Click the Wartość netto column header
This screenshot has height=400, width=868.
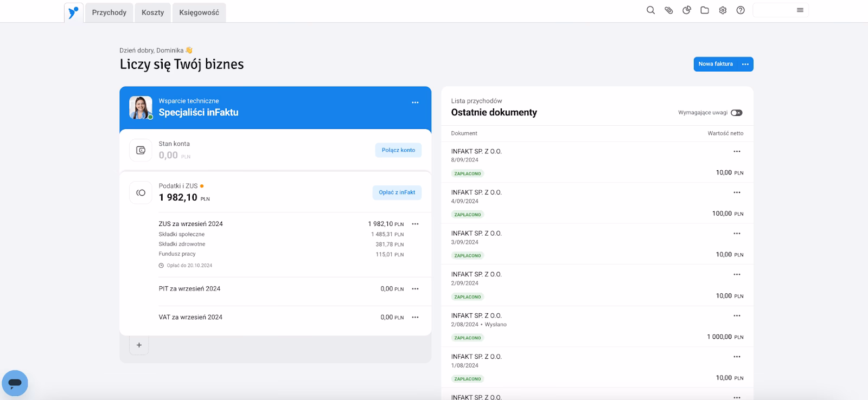click(x=725, y=133)
